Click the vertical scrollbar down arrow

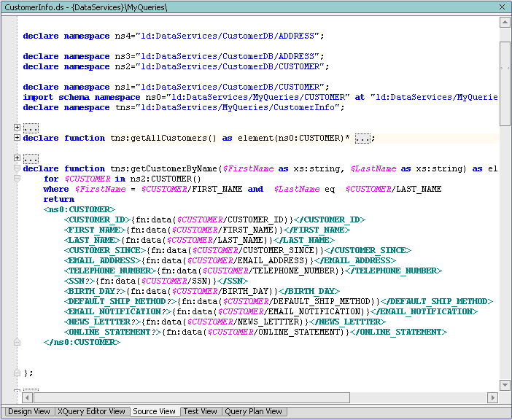click(x=505, y=385)
